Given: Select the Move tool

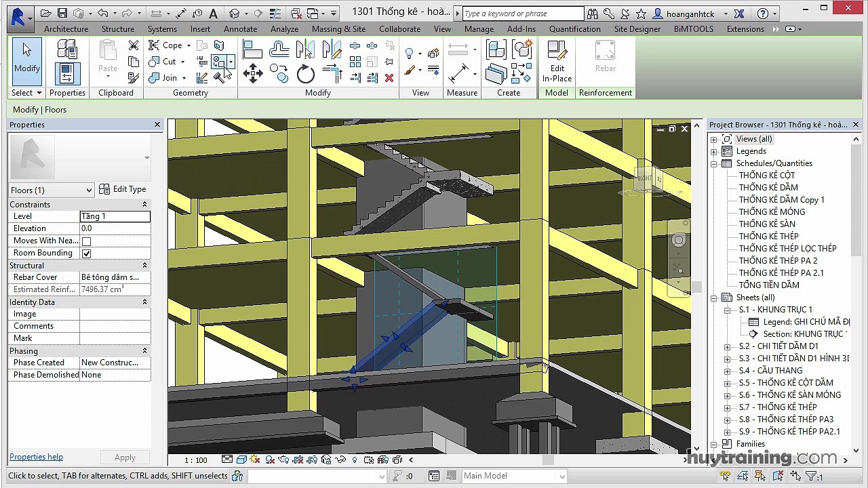Looking at the screenshot, I should [252, 73].
